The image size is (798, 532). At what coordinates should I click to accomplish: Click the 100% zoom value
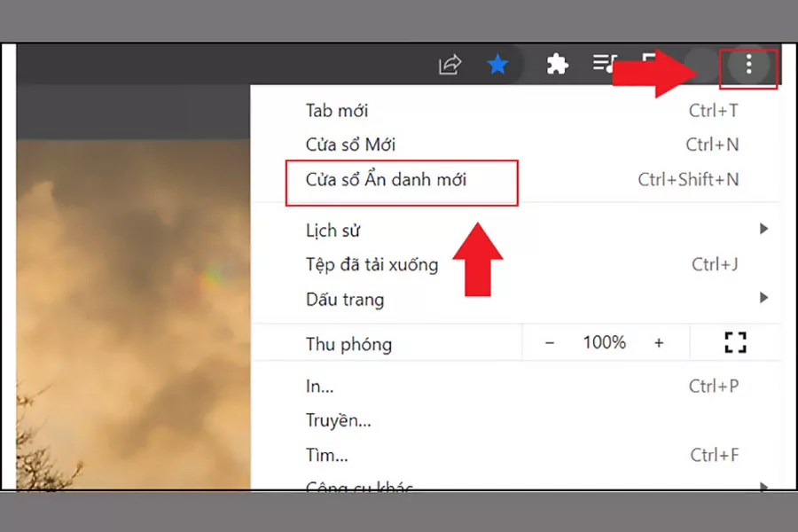[604, 342]
